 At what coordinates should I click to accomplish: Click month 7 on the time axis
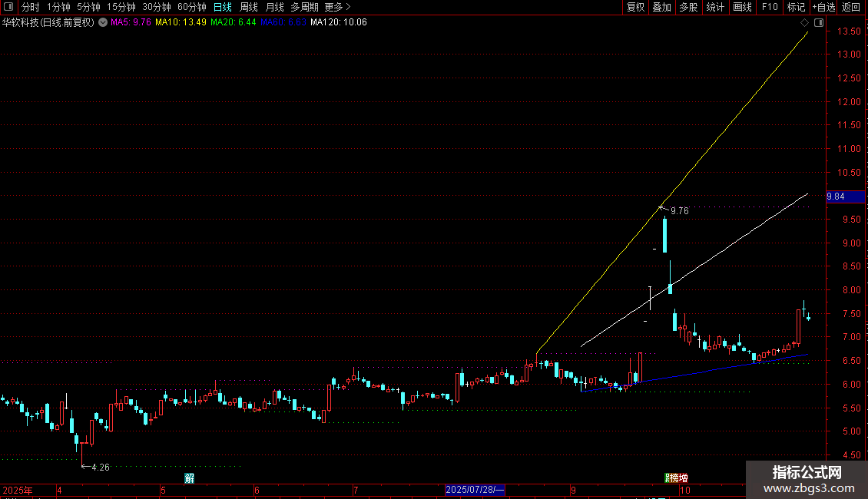(356, 490)
